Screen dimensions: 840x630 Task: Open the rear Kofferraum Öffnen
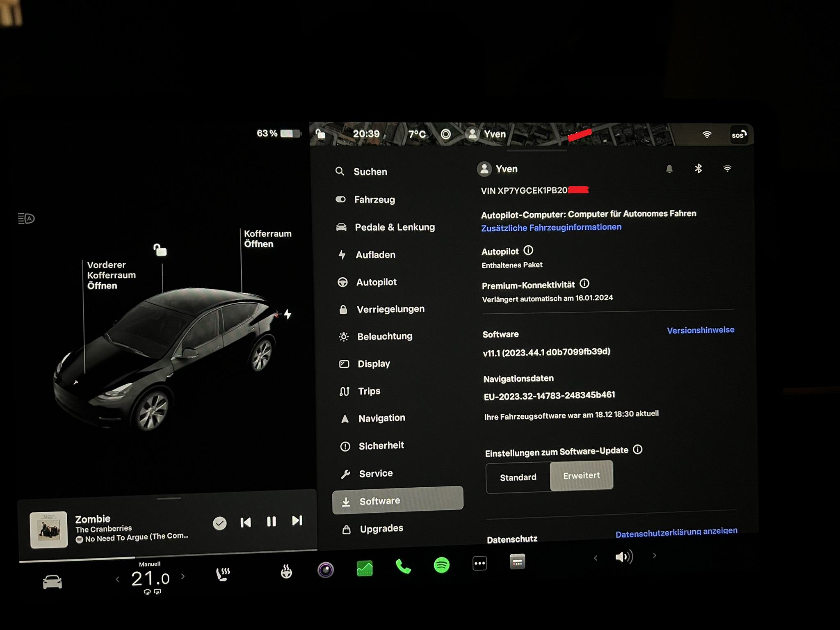[267, 239]
